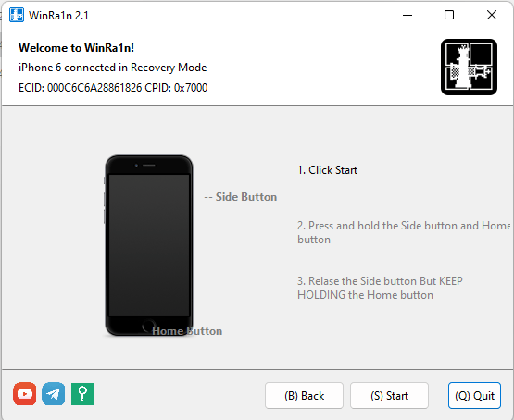Open the YouTube channel icon

click(25, 393)
